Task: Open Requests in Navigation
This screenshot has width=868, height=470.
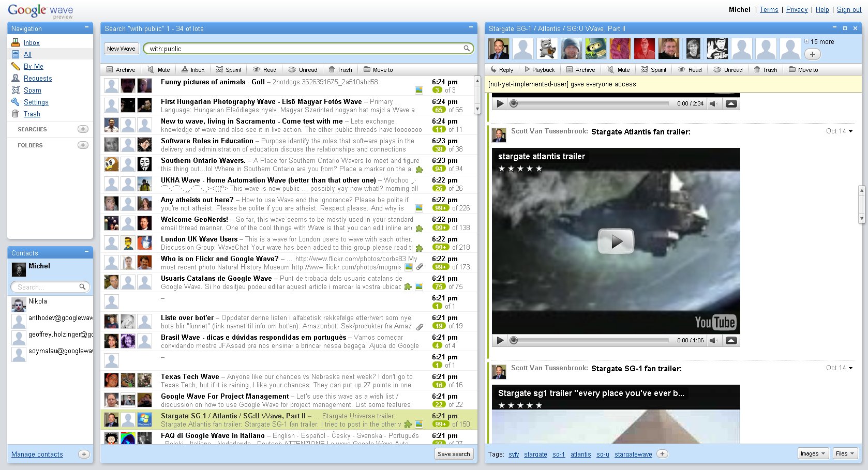Action: tap(38, 79)
